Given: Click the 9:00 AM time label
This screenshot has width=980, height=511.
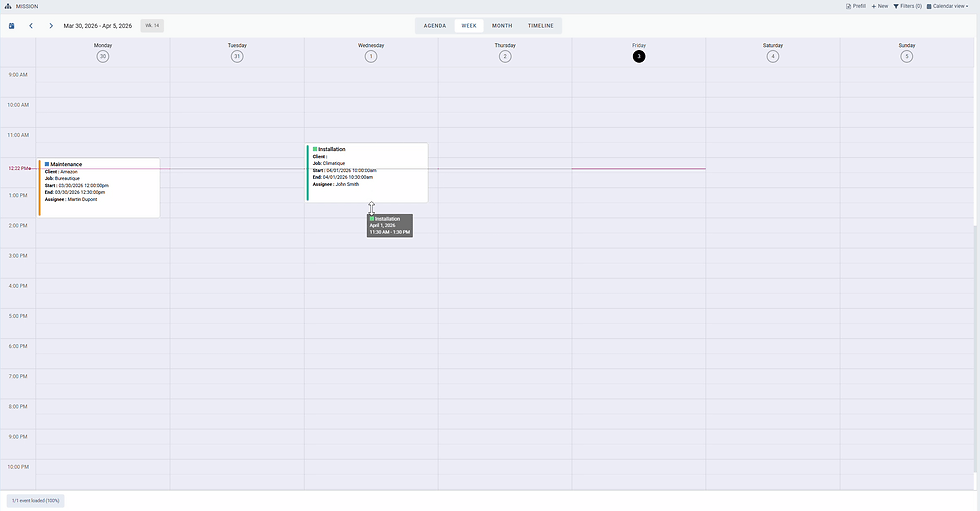Looking at the screenshot, I should [x=18, y=75].
